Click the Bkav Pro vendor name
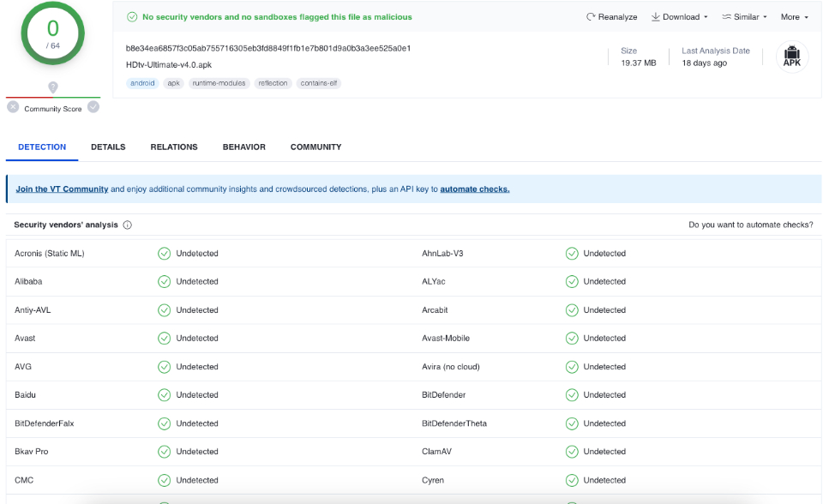Image resolution: width=823 pixels, height=504 pixels. tap(32, 452)
